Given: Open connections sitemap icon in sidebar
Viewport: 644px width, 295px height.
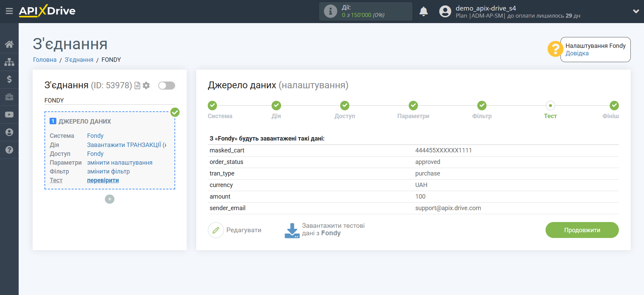Looking at the screenshot, I should coord(9,62).
